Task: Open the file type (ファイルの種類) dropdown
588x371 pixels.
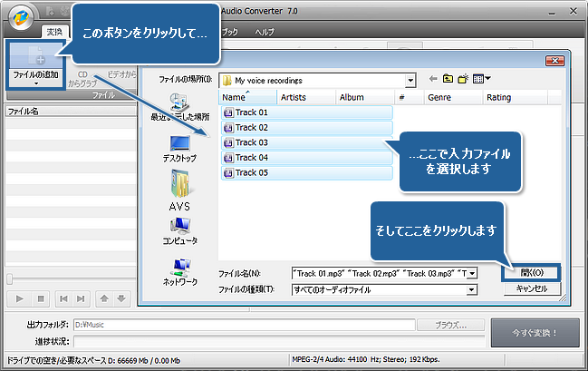Action: pyautogui.click(x=471, y=289)
